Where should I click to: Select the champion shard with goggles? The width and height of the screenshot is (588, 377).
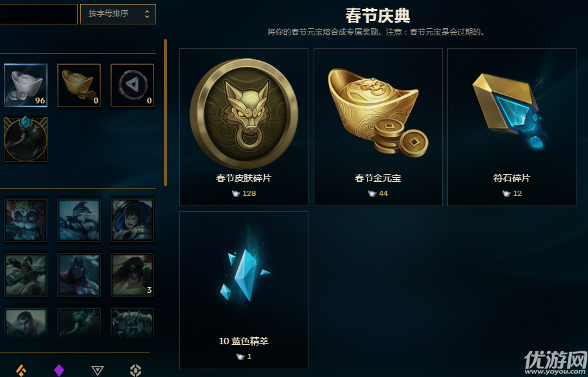(x=26, y=220)
